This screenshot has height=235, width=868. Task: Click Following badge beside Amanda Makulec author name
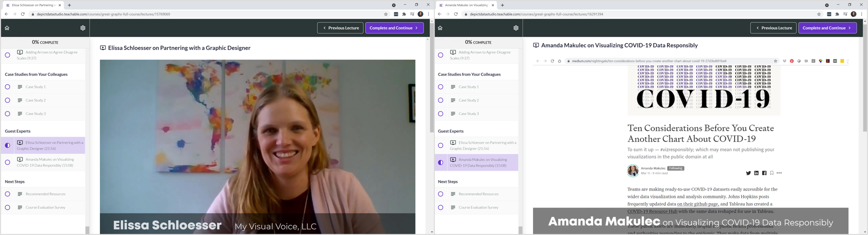676,168
